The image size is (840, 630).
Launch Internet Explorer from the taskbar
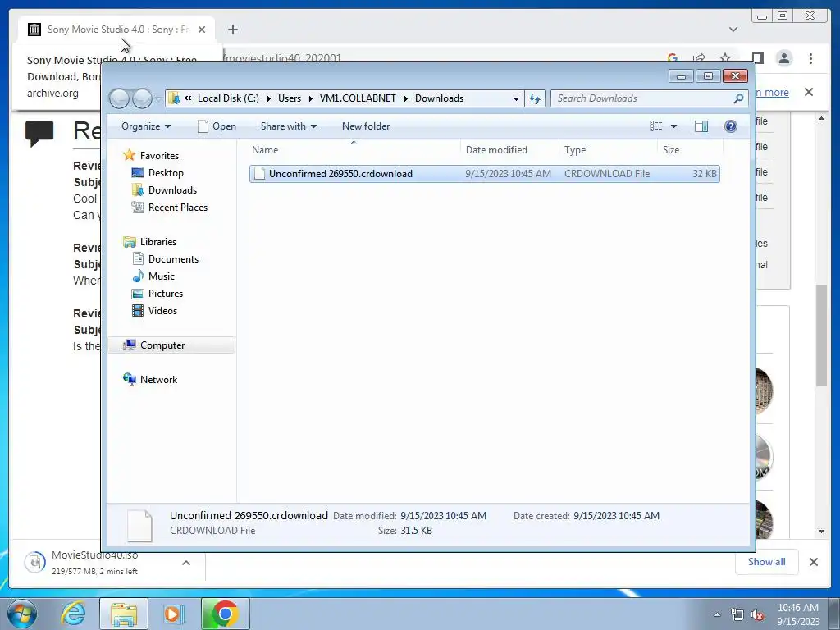[x=73, y=614]
